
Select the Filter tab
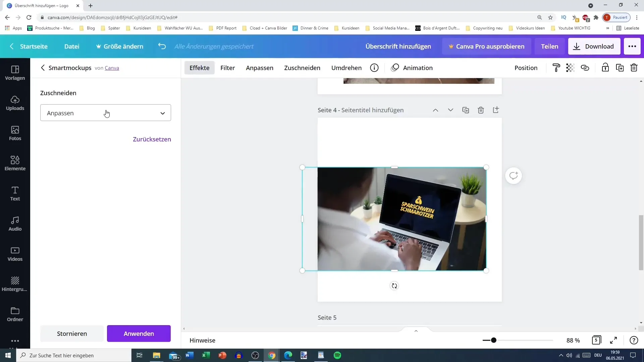[228, 68]
